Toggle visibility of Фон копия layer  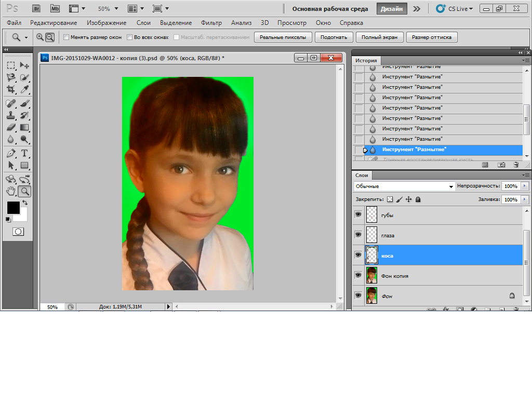coord(358,275)
